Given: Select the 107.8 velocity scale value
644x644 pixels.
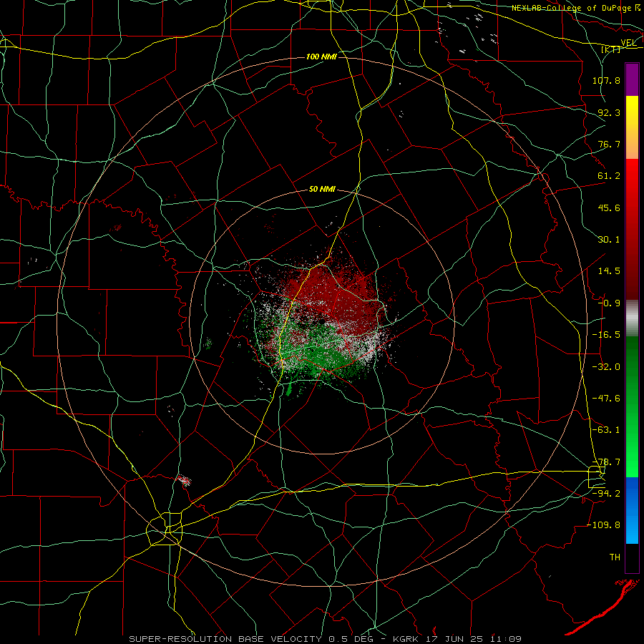Looking at the screenshot, I should tap(606, 80).
